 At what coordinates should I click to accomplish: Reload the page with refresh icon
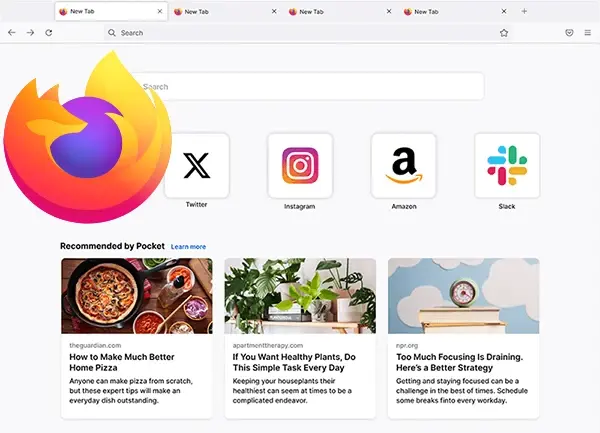point(49,33)
